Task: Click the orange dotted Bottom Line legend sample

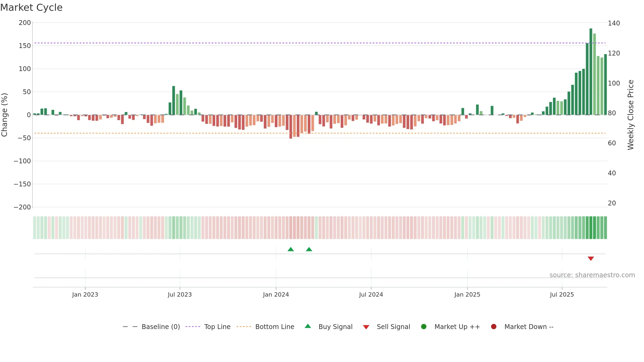Action: coord(244,327)
